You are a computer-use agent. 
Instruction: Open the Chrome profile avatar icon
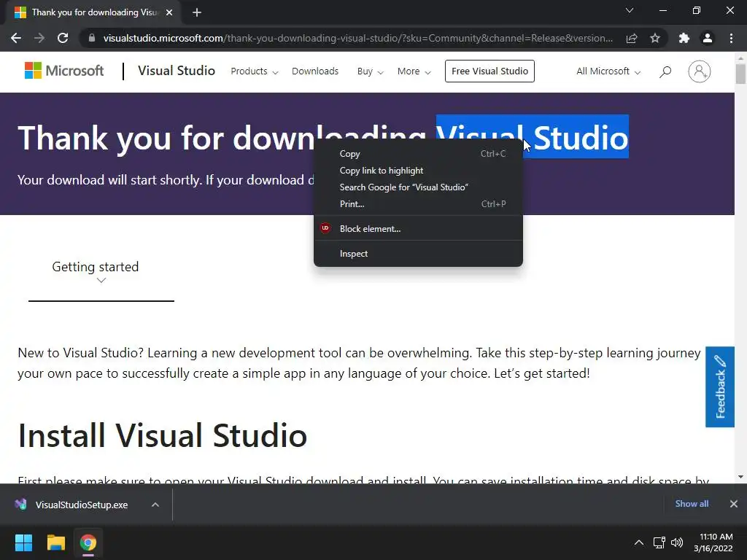pos(708,38)
